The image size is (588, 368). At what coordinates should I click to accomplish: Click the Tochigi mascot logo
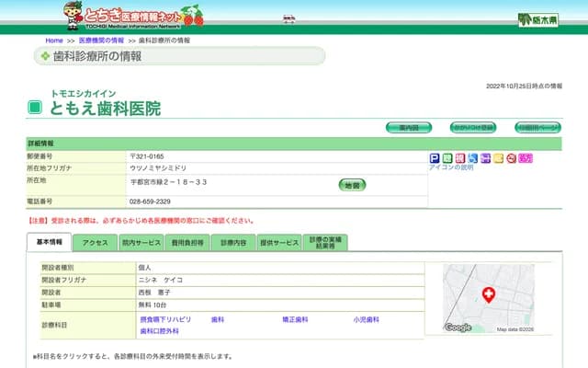click(73, 16)
